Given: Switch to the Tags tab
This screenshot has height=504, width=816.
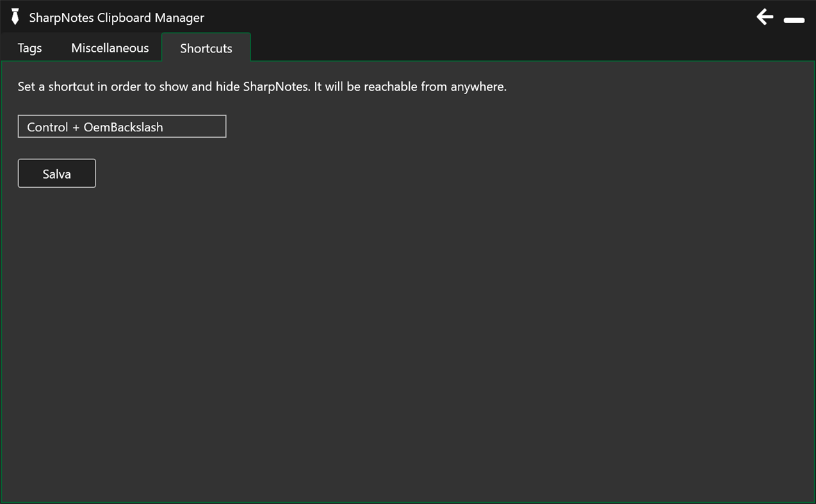Looking at the screenshot, I should click(29, 47).
